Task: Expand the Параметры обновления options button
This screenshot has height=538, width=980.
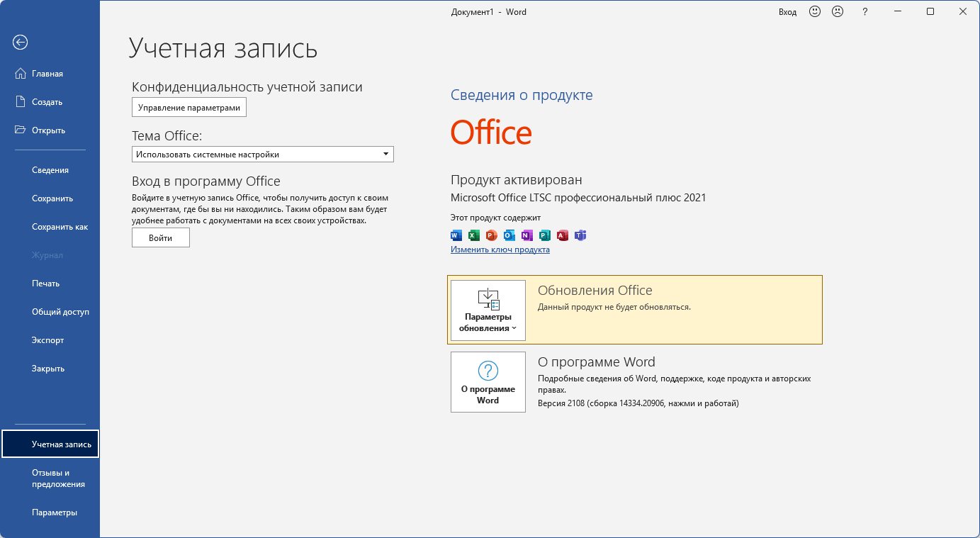Action: click(488, 310)
